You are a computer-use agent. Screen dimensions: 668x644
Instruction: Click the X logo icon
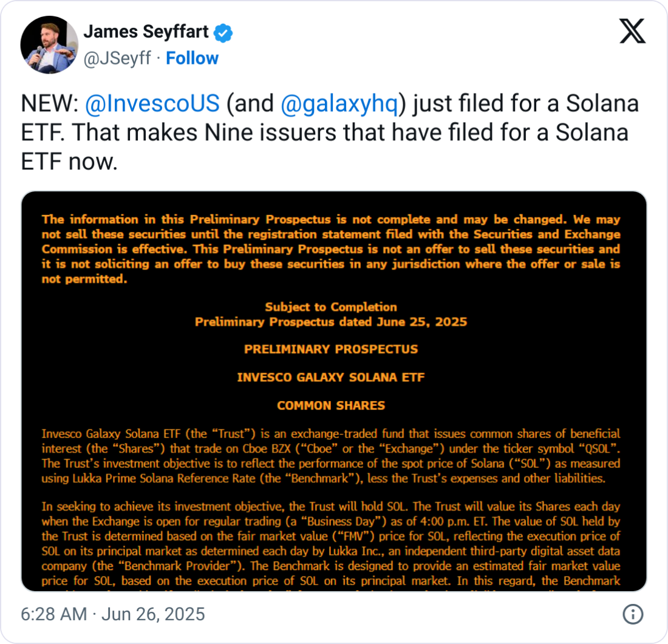pyautogui.click(x=632, y=32)
